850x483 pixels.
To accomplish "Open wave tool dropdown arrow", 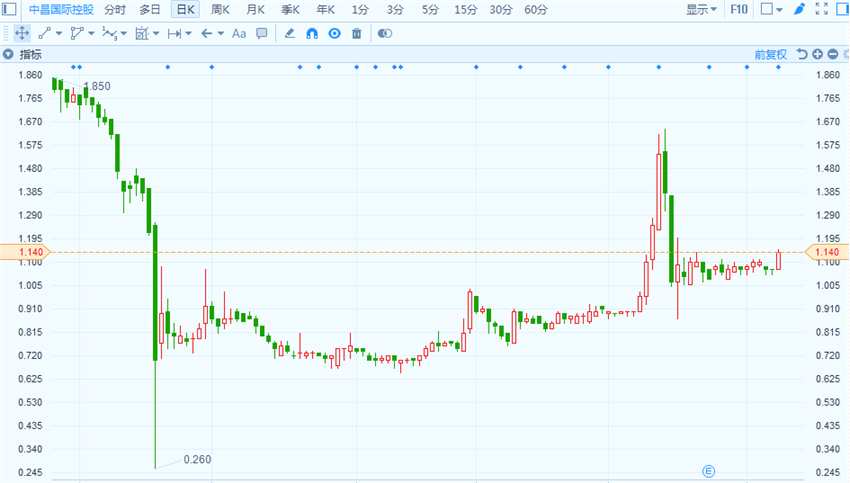I will (124, 34).
